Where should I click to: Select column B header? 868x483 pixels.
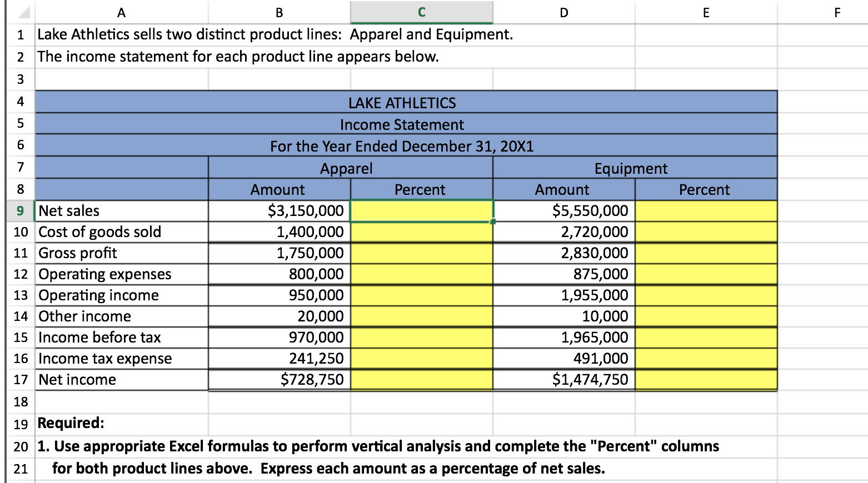pyautogui.click(x=280, y=12)
